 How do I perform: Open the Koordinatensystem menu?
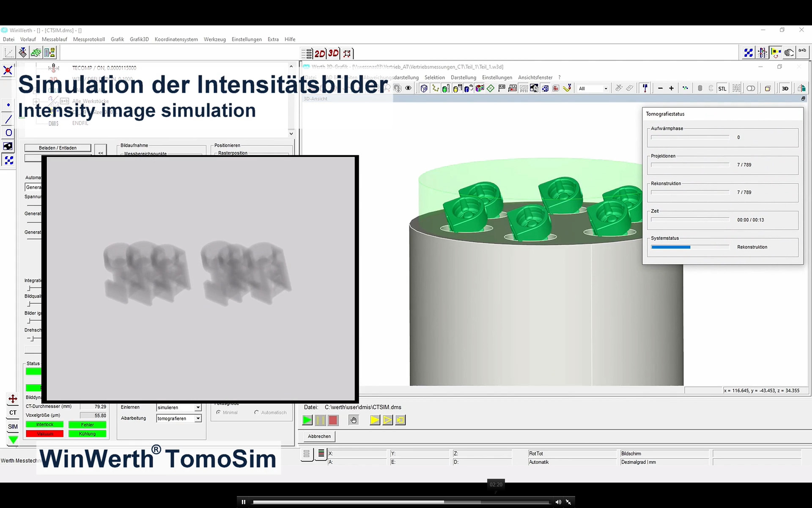coord(176,39)
